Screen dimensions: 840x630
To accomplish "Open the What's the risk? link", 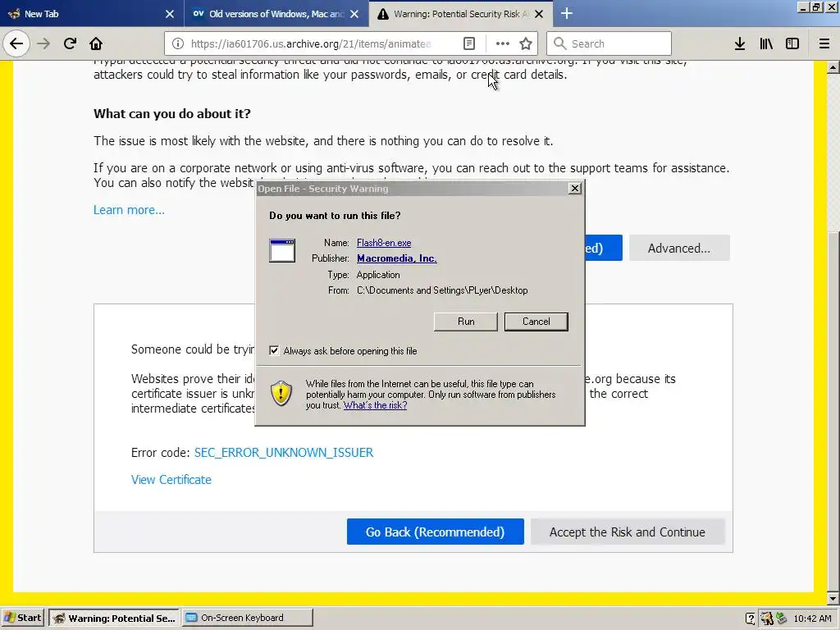I will 375,405.
